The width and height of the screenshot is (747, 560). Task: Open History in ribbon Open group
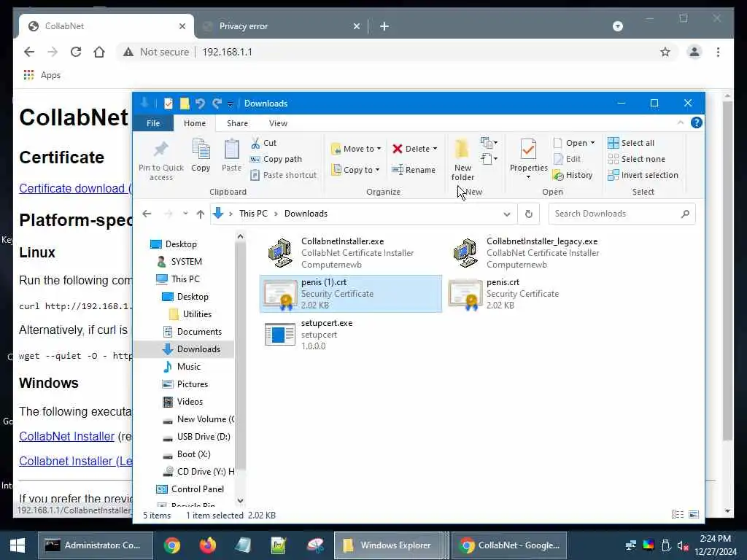tap(573, 175)
